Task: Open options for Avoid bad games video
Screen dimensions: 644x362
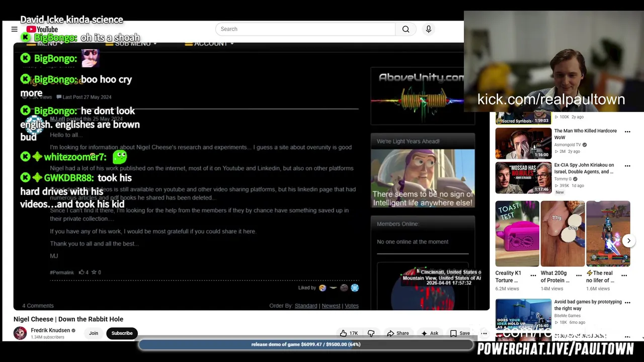Action: (627, 303)
